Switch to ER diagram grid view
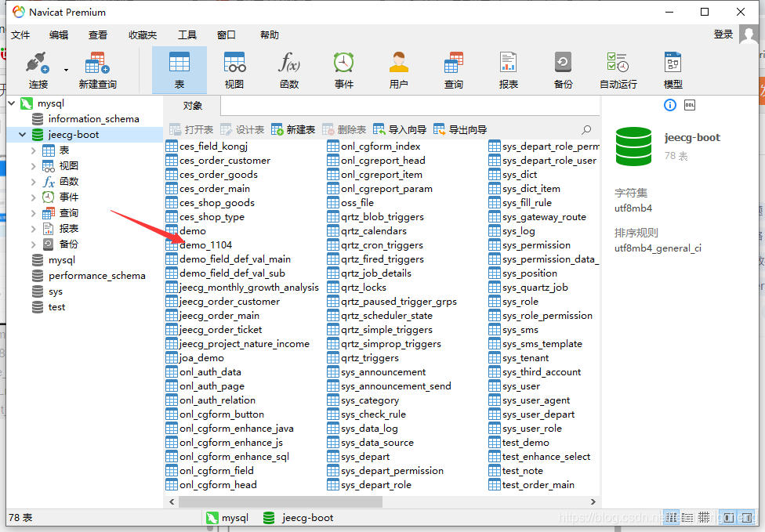Screen dimensions: 765x532 pos(704,517)
